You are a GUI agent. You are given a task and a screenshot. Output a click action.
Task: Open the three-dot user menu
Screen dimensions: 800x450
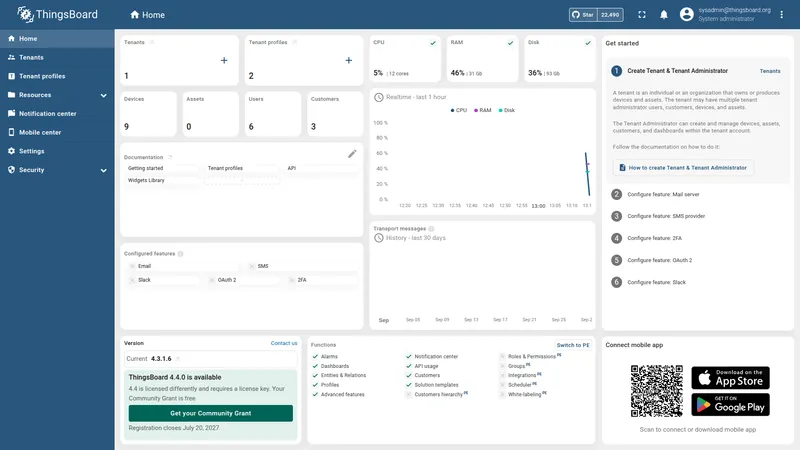click(x=782, y=15)
